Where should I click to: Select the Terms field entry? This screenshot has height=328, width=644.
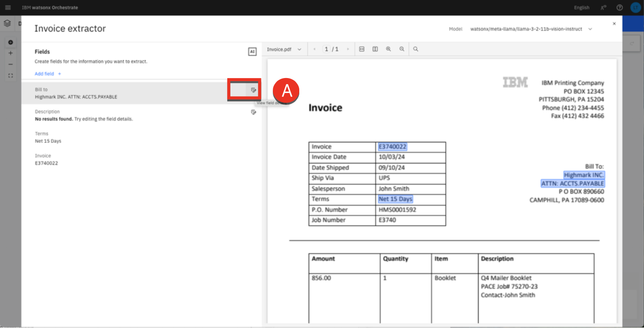coord(49,137)
